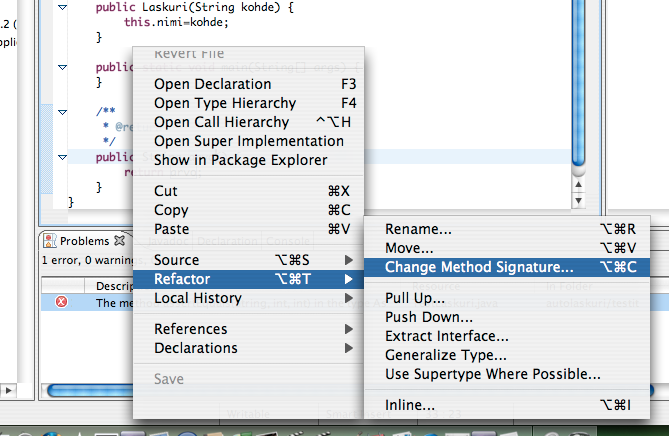This screenshot has height=436, width=669.
Task: Choose Use Supertype Where Possible...
Action: [507, 374]
